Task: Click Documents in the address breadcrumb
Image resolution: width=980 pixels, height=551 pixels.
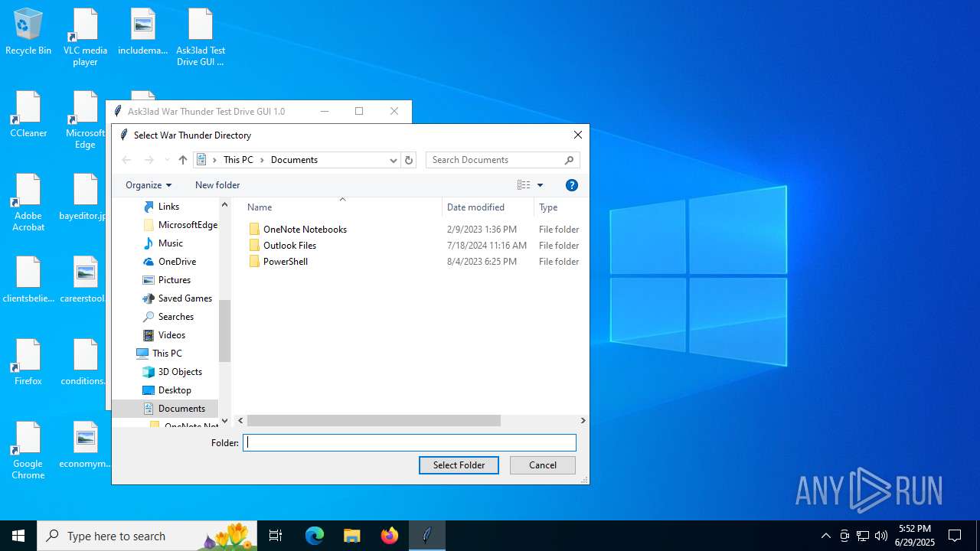Action: click(x=294, y=160)
